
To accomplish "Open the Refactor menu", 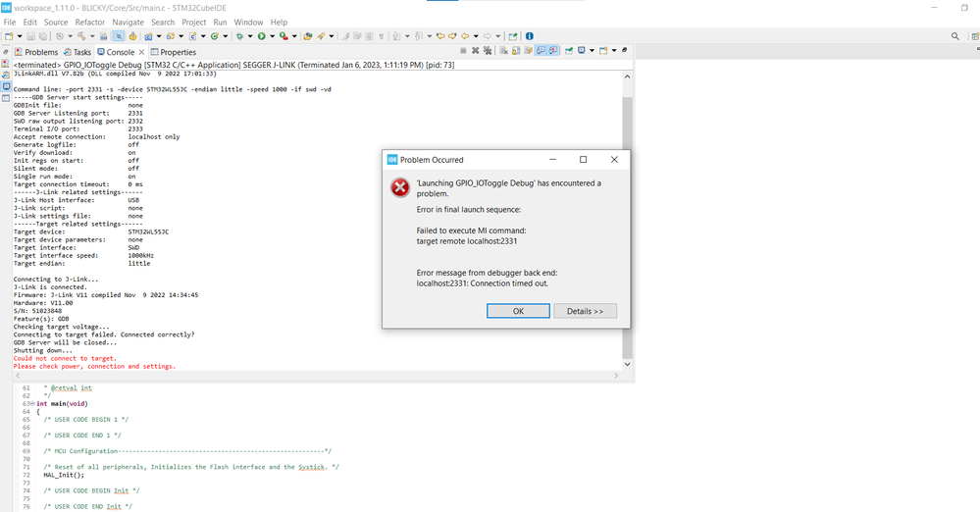I will 90,22.
